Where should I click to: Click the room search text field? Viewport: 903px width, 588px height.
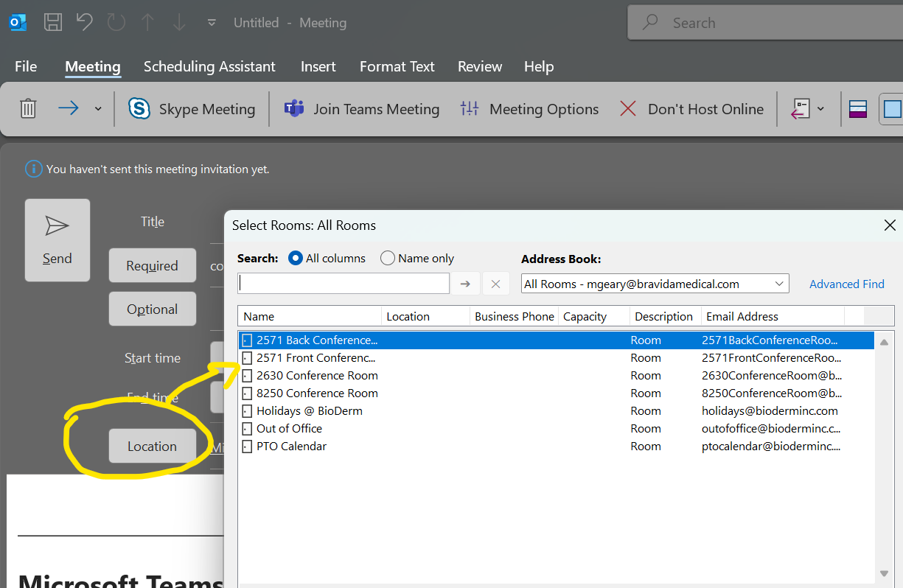tap(344, 284)
